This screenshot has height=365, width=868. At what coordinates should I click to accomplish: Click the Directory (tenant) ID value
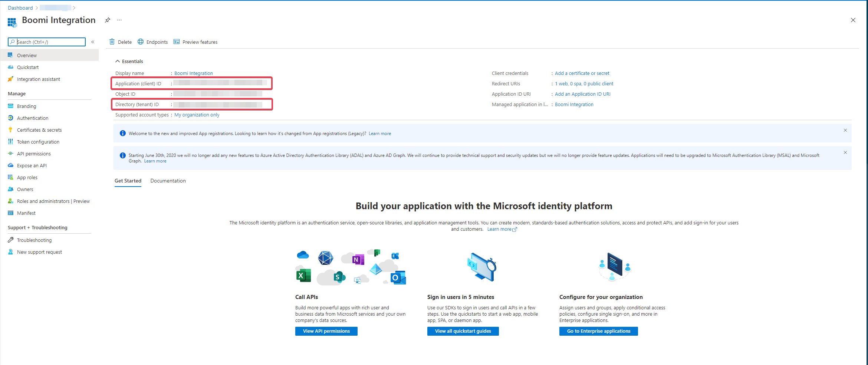218,105
